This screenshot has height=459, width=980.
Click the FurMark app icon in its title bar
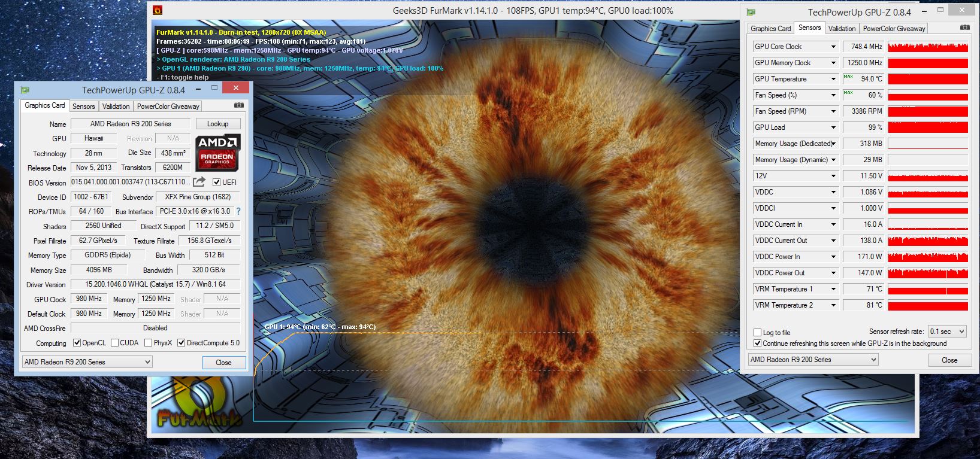coord(158,10)
